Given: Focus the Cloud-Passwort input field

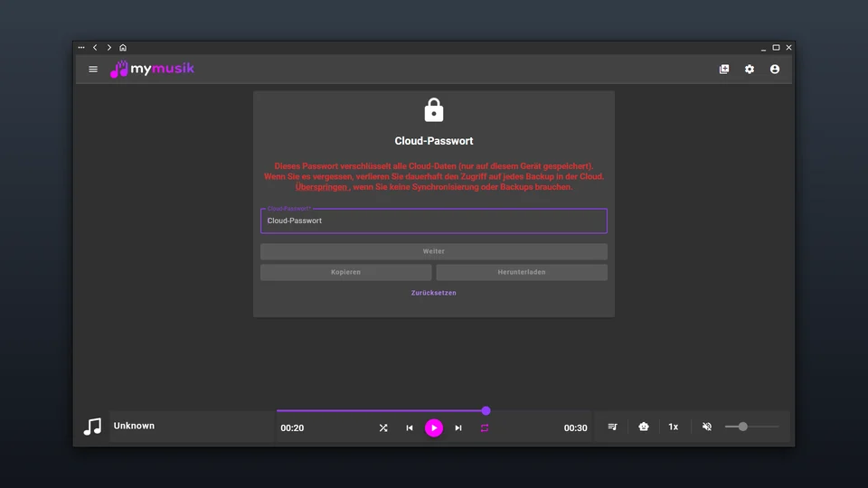Looking at the screenshot, I should 434,221.
